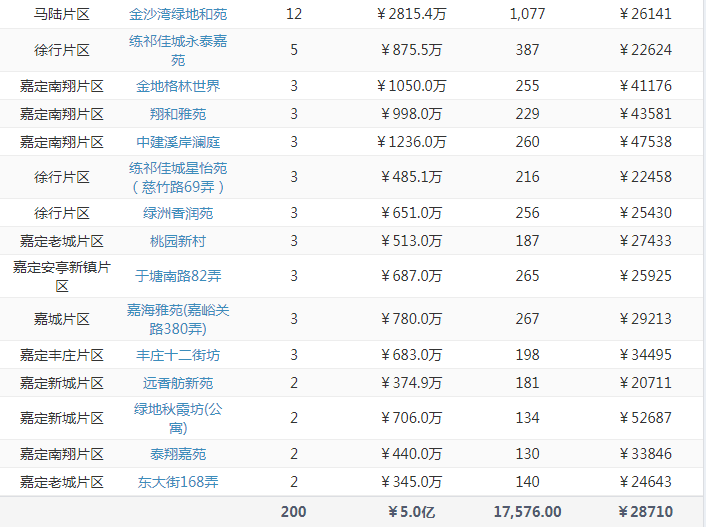Select the amount ¥513.0万

pos(412,241)
